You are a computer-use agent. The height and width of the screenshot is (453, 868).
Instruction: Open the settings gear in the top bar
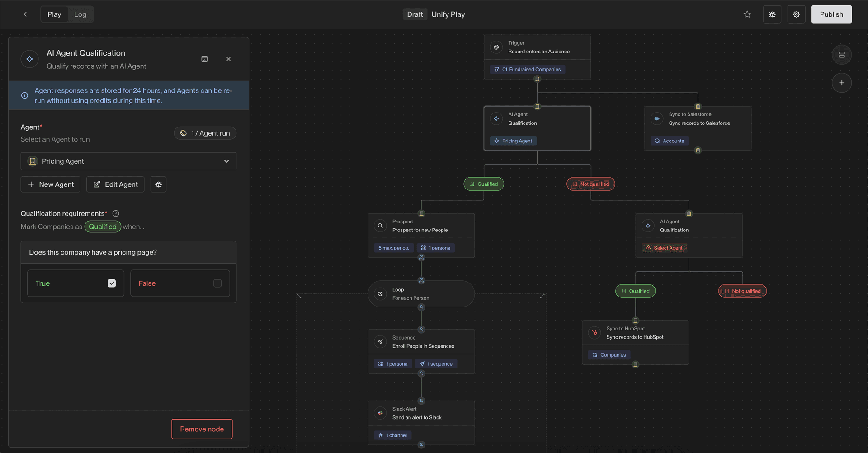point(796,14)
